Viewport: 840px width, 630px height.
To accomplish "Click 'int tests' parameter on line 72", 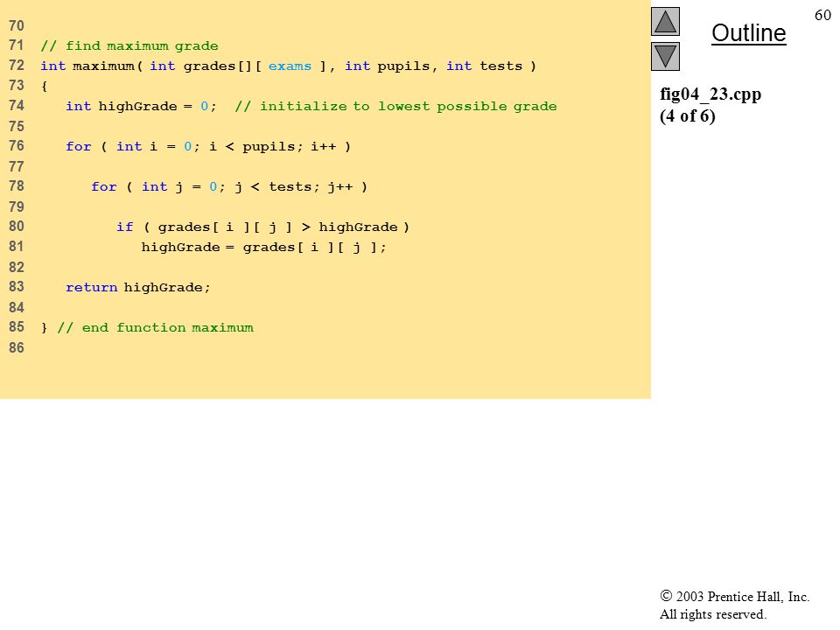I will click(484, 66).
